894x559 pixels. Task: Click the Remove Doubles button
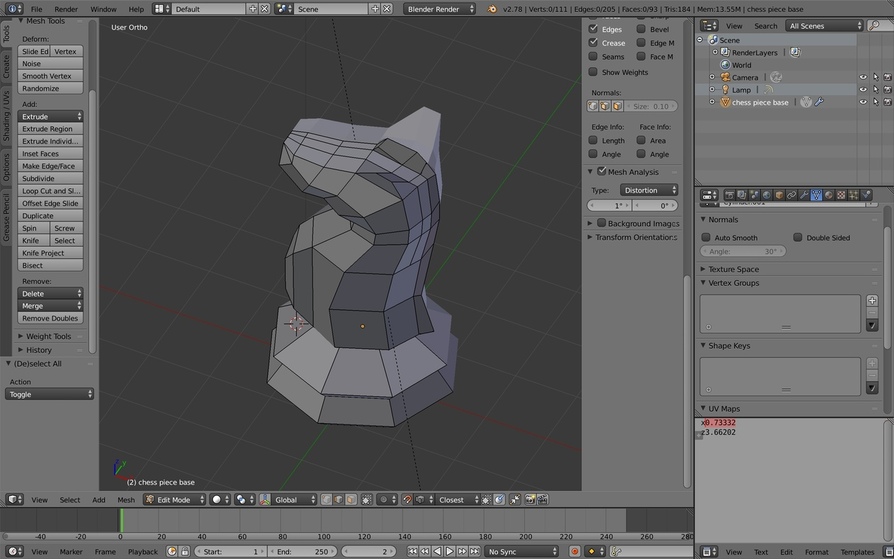[x=50, y=318]
